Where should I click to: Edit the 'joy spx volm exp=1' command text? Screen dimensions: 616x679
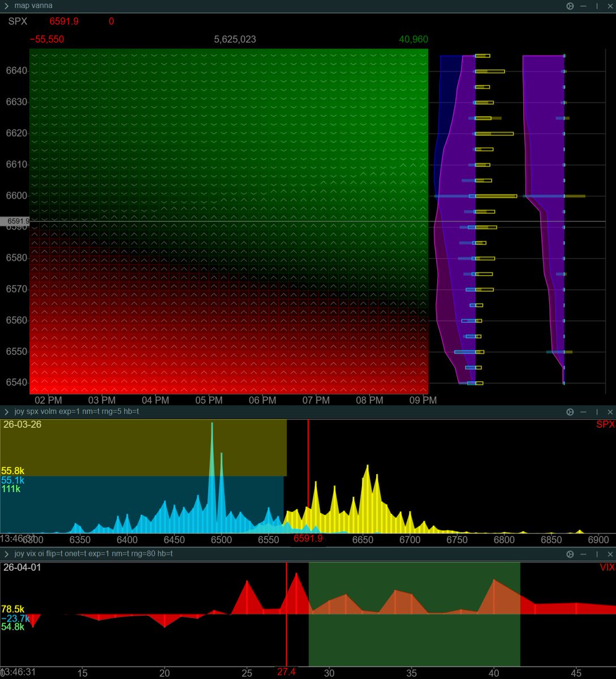click(77, 412)
